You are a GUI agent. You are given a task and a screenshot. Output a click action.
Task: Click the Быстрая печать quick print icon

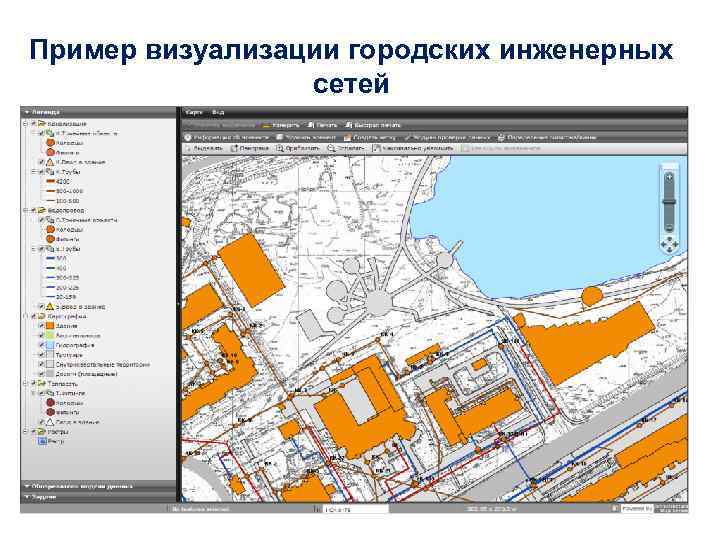[x=349, y=125]
